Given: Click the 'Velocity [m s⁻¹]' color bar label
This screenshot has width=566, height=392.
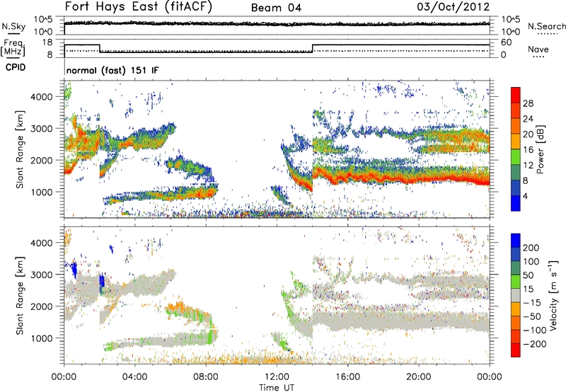Looking at the screenshot, I should coord(553,295).
